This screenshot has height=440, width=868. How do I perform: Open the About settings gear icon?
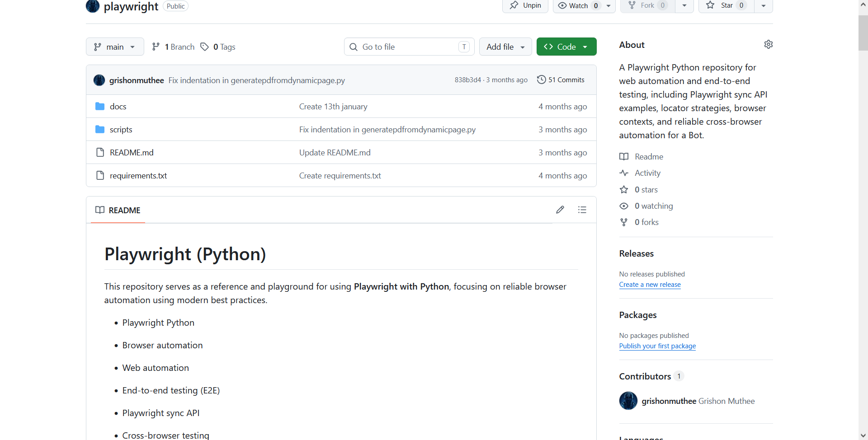point(768,44)
